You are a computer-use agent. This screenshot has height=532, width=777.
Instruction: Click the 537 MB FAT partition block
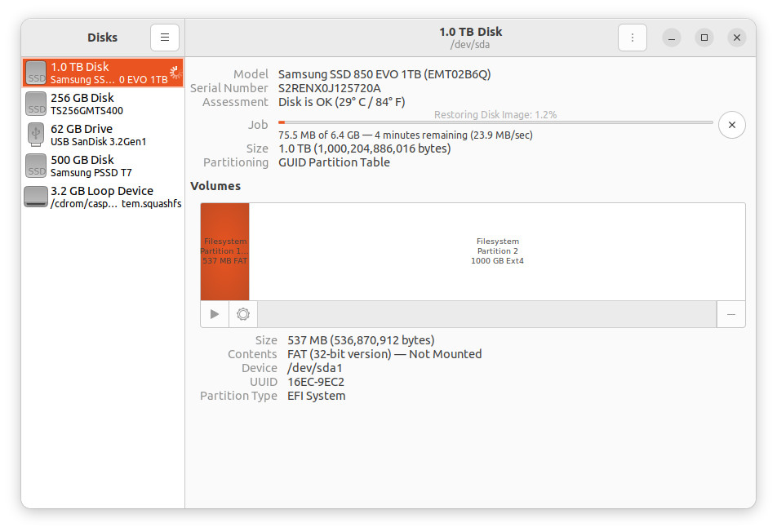coord(224,251)
